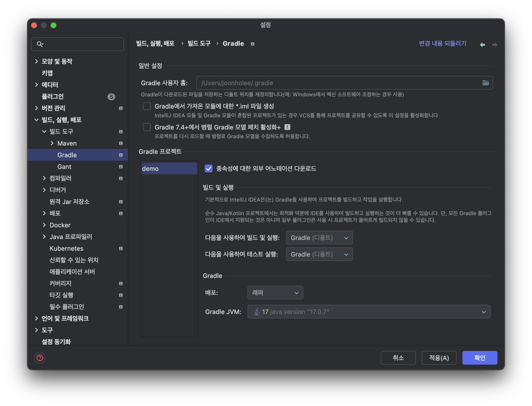532x406 pixels.
Task: Click info icon beside parallel model fetch
Action: tap(287, 127)
